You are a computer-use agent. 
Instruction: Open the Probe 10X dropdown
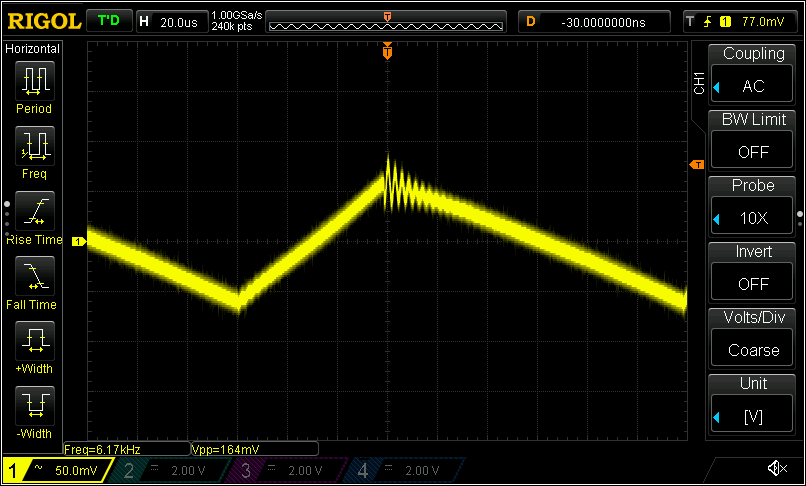[x=753, y=207]
